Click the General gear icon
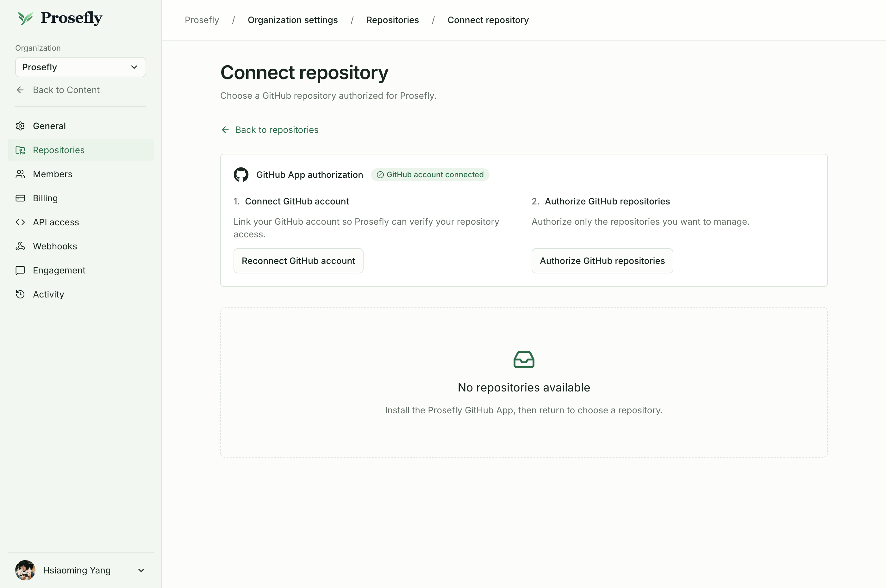 click(x=20, y=126)
